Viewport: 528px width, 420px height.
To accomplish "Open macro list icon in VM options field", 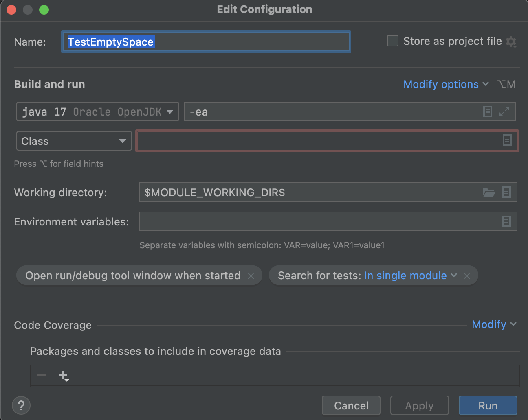I will [x=487, y=112].
